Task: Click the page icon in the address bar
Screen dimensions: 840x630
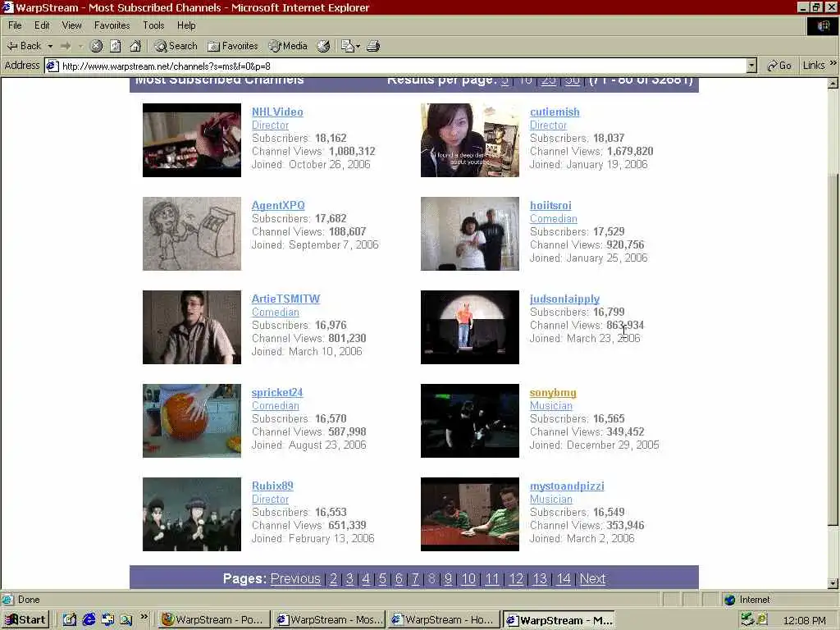Action: pyautogui.click(x=52, y=66)
